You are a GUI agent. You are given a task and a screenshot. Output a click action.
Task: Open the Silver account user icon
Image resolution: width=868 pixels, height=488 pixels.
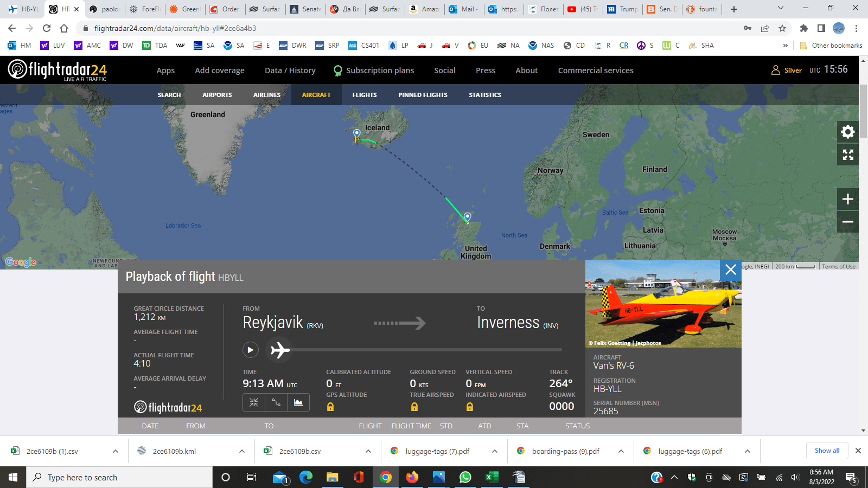pyautogui.click(x=776, y=70)
